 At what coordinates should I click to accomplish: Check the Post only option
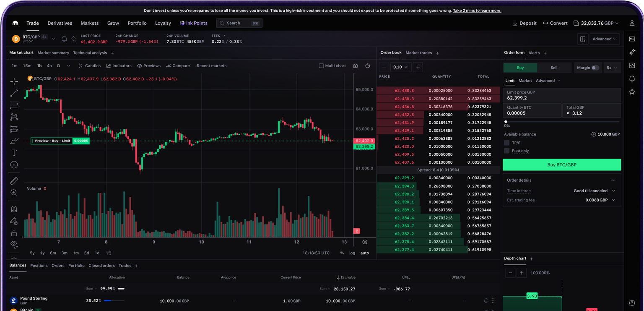(507, 151)
